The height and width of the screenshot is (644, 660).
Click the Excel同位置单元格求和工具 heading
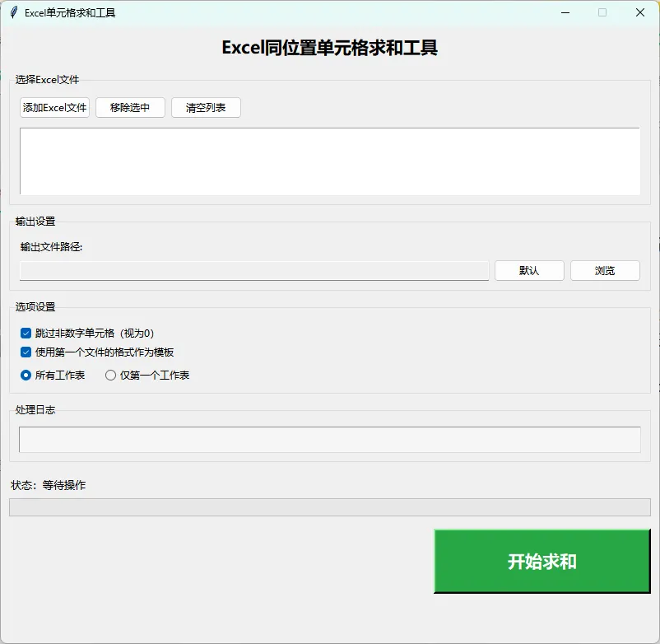tap(329, 48)
